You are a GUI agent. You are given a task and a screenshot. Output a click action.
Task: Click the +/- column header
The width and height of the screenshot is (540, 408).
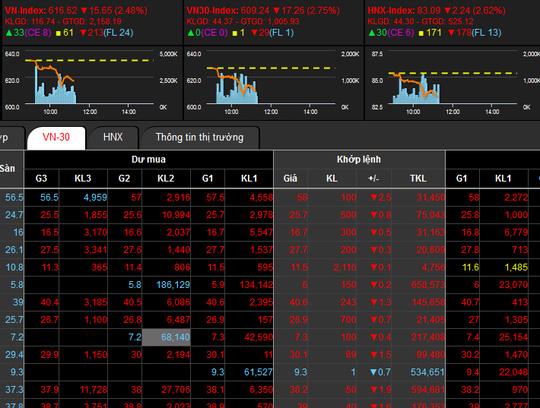coord(373,178)
